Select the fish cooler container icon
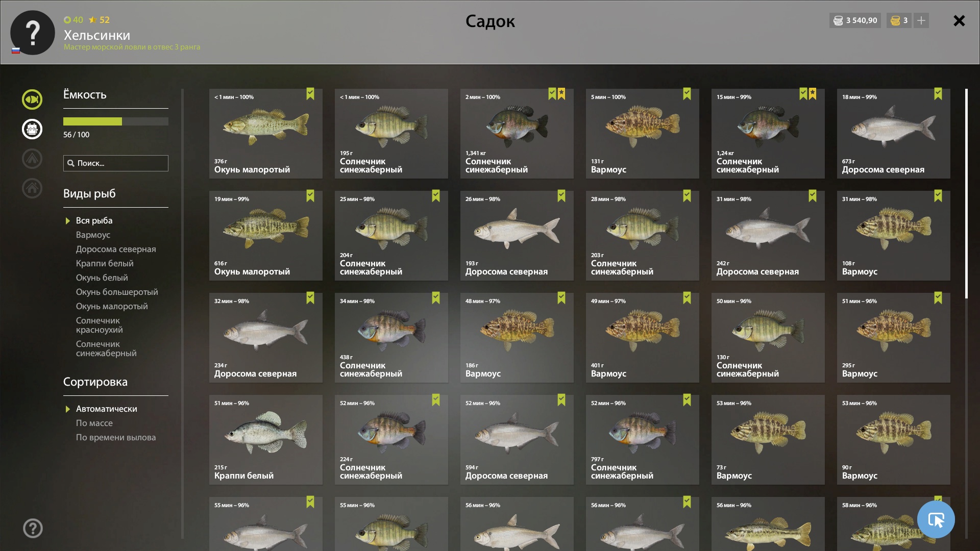Image resolution: width=980 pixels, height=551 pixels. (x=32, y=129)
